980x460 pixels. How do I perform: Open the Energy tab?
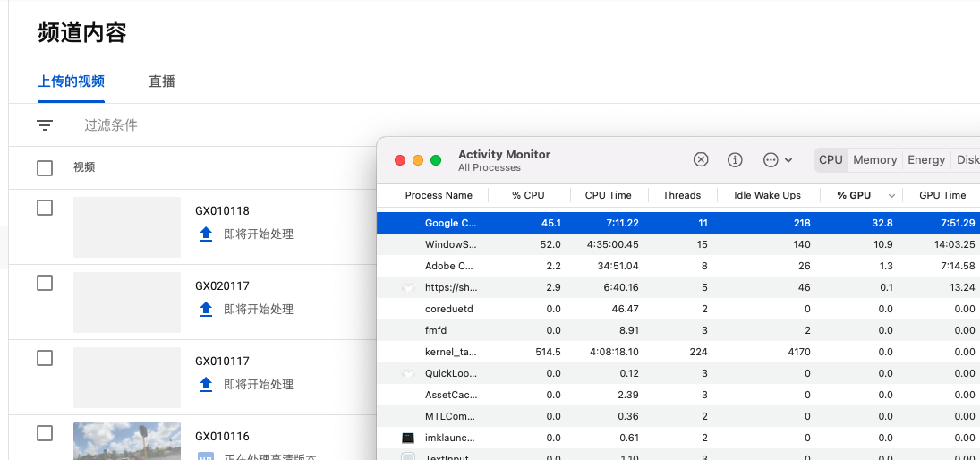[x=925, y=159]
